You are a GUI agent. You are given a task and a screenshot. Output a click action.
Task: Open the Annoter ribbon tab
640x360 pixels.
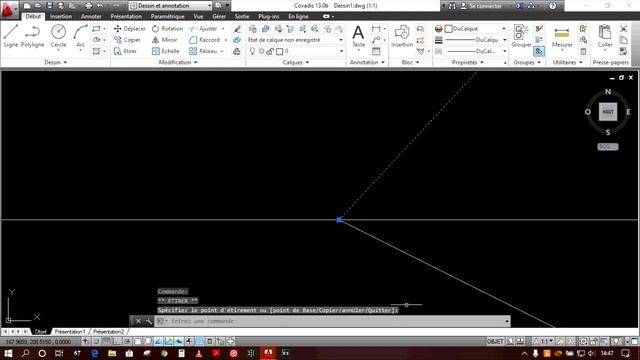coord(91,16)
